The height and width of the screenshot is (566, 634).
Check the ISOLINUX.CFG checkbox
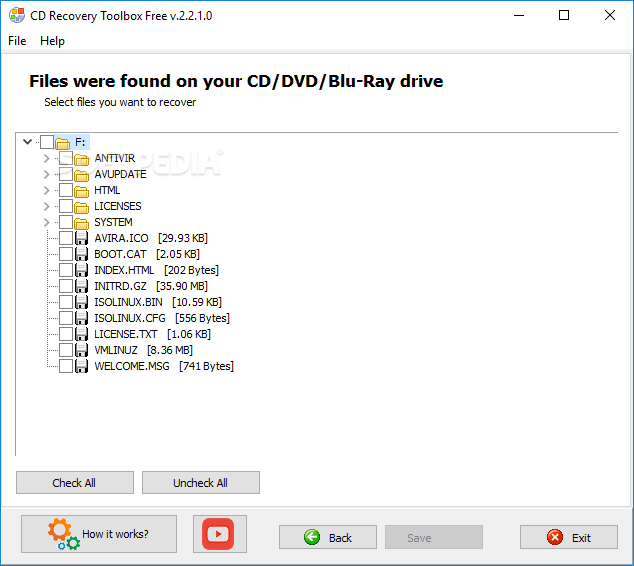[66, 318]
